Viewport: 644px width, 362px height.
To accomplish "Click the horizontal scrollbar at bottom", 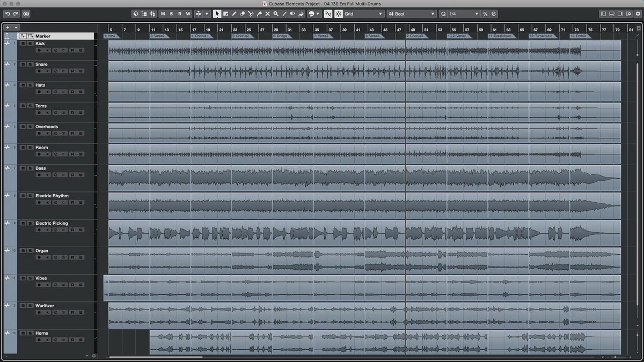I will click(156, 357).
